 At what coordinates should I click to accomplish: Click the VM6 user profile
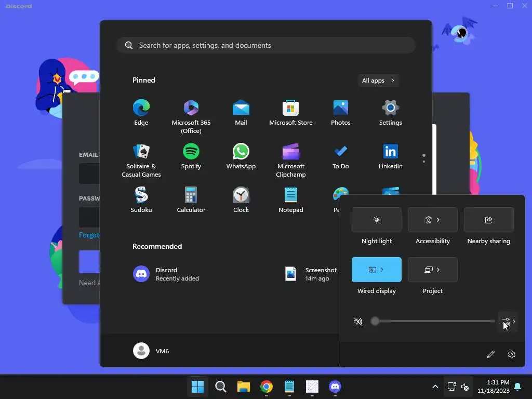151,351
